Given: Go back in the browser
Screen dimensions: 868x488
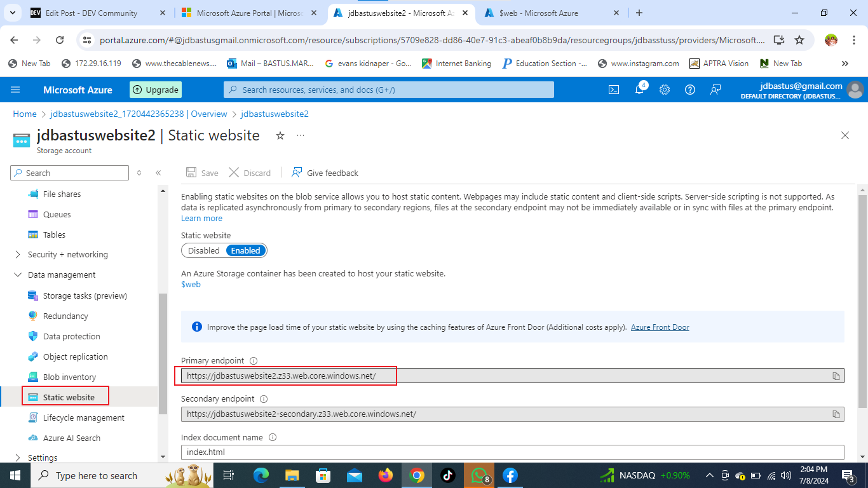Looking at the screenshot, I should pyautogui.click(x=14, y=40).
